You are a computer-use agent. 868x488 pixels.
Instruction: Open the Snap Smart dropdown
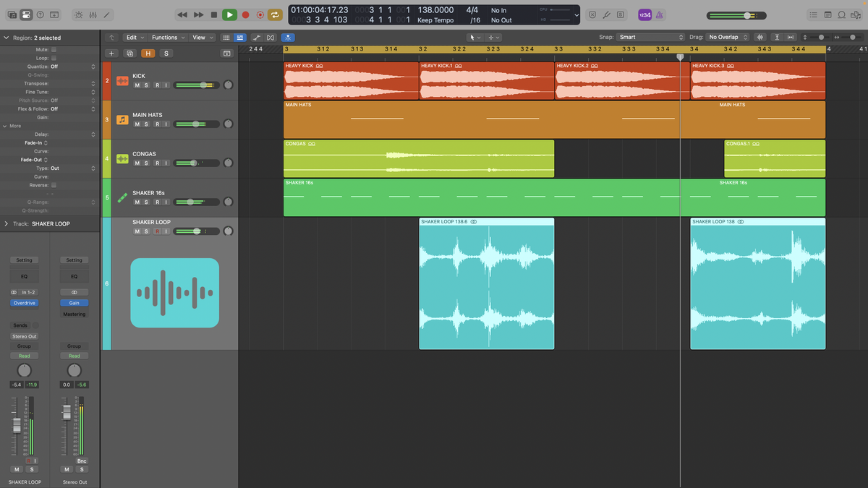[x=651, y=38]
